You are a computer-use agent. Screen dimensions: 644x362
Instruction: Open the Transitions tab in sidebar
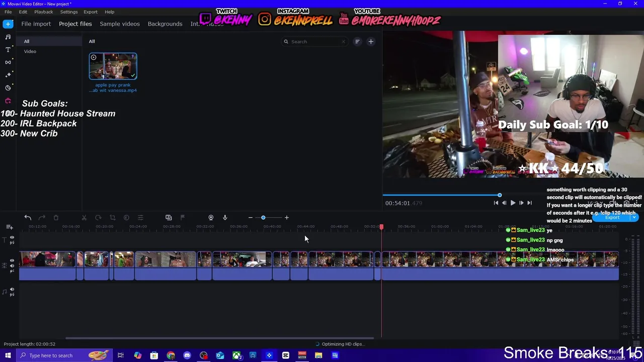[8, 62]
